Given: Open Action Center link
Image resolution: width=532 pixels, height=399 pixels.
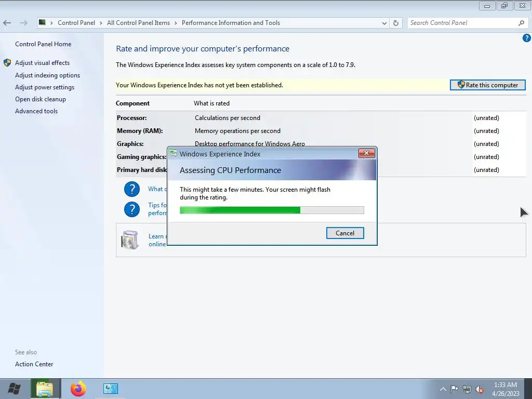Looking at the screenshot, I should (x=34, y=364).
